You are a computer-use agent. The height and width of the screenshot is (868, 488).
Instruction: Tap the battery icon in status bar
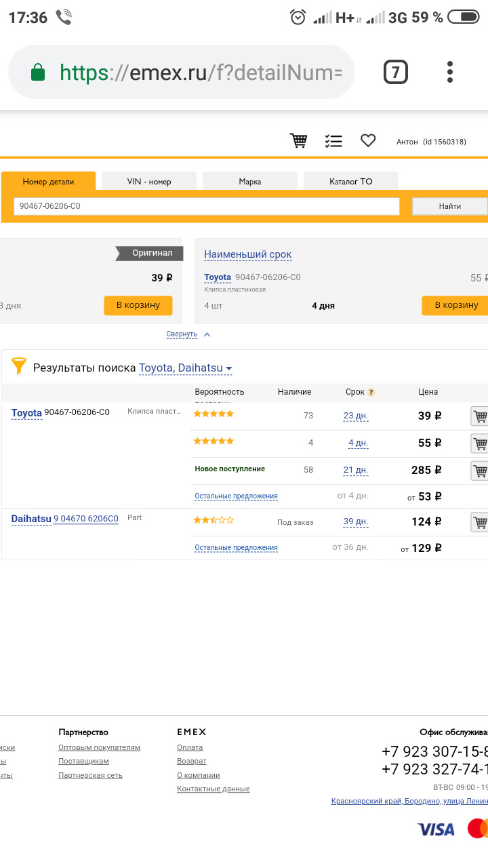coord(464,18)
